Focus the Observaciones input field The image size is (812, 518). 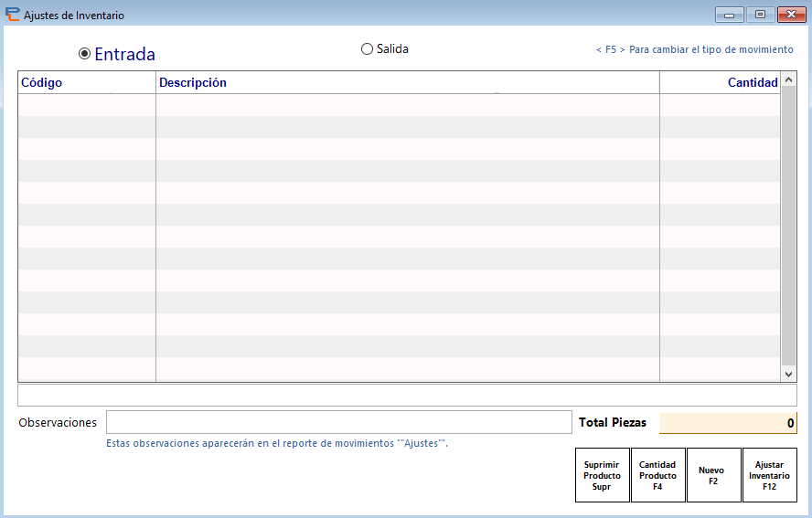[x=338, y=422]
